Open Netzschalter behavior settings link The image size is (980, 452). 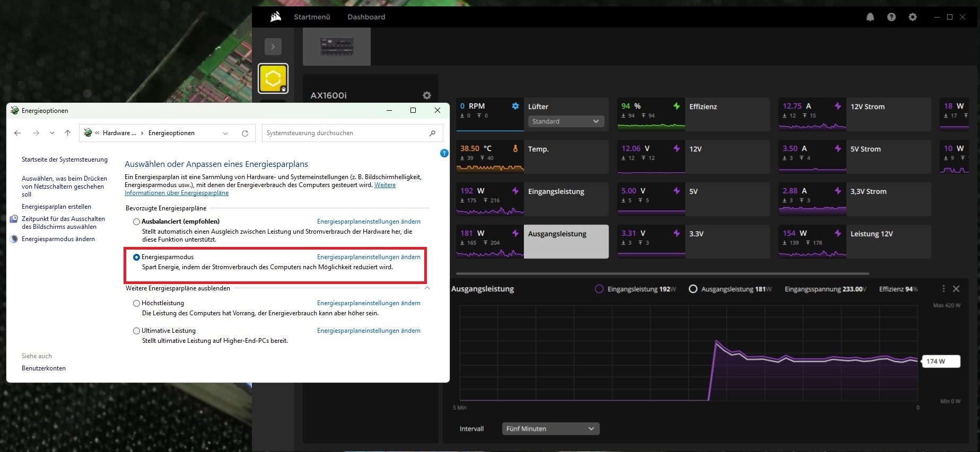64,187
